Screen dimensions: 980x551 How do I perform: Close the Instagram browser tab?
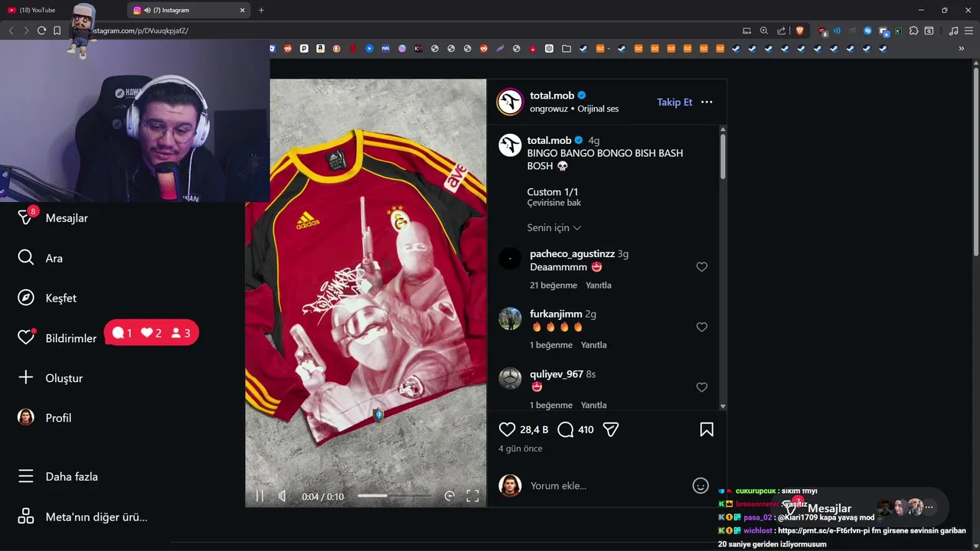pyautogui.click(x=243, y=10)
